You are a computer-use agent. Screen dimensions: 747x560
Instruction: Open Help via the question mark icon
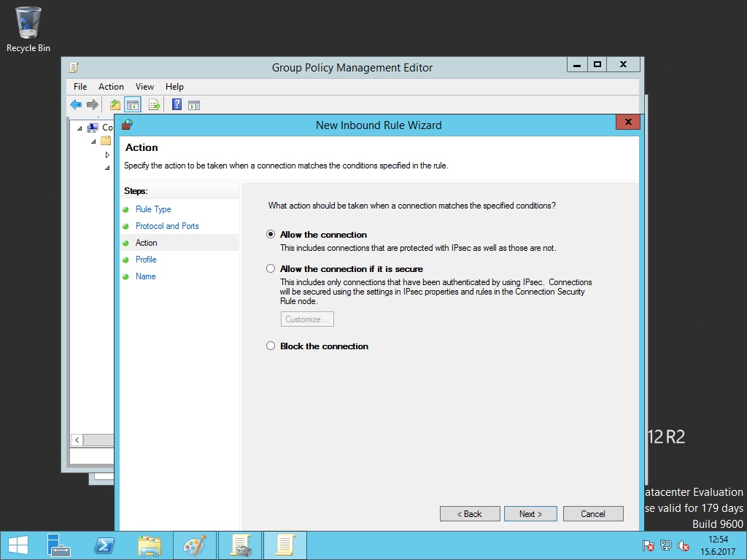(x=177, y=105)
